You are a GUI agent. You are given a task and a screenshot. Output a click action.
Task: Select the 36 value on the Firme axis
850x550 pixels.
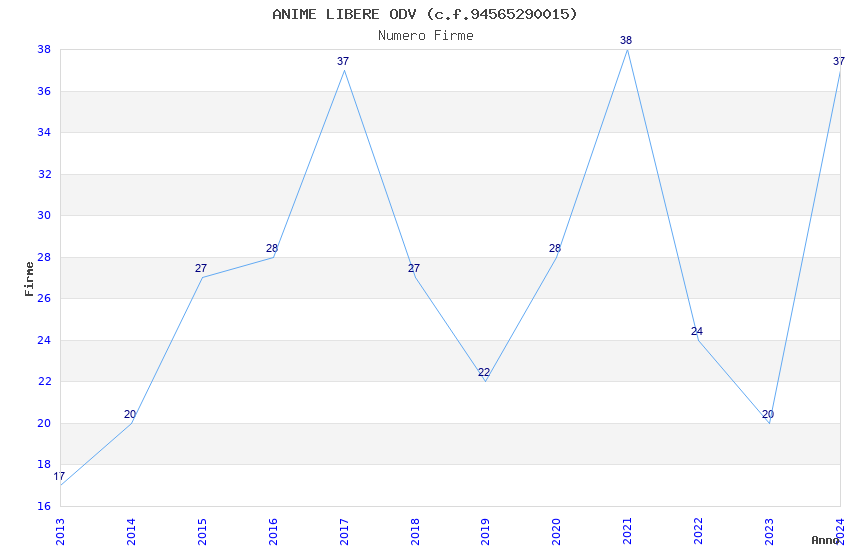pyautogui.click(x=44, y=91)
